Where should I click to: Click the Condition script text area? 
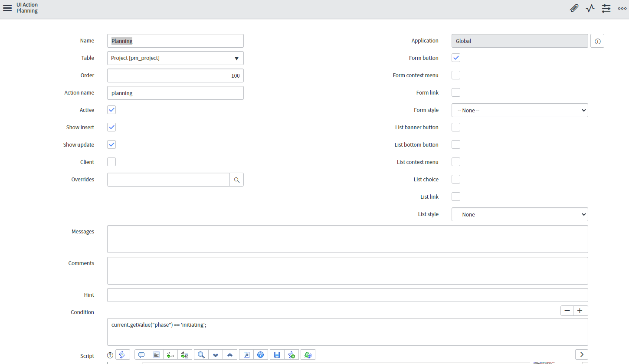pyautogui.click(x=347, y=332)
